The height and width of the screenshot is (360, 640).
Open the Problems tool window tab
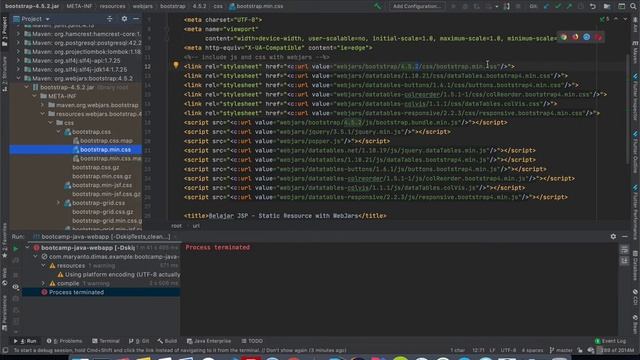[64, 341]
